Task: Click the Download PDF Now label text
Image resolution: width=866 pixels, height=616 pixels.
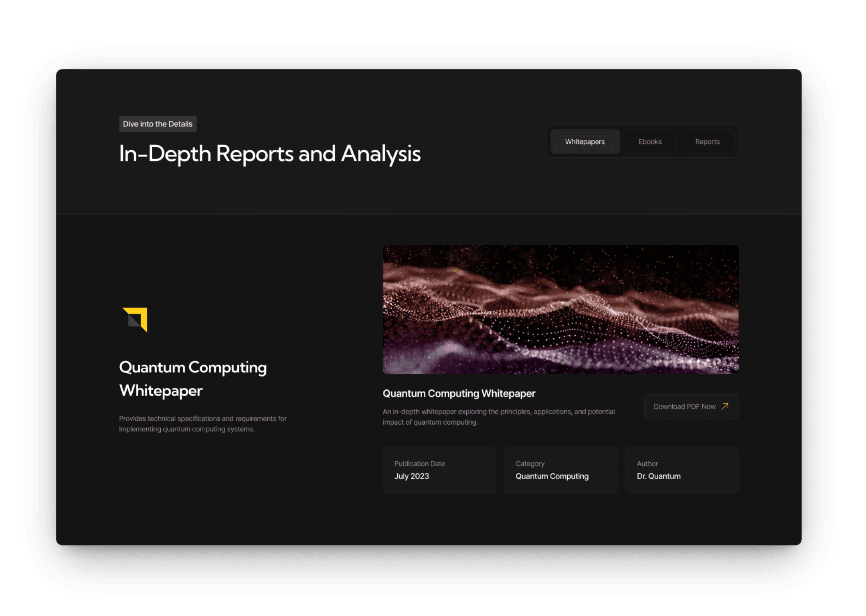Action: 684,407
